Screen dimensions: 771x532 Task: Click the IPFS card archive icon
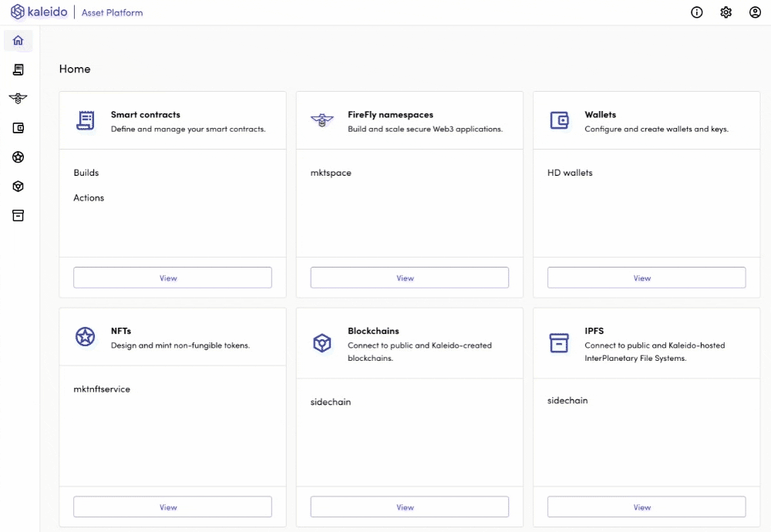559,342
